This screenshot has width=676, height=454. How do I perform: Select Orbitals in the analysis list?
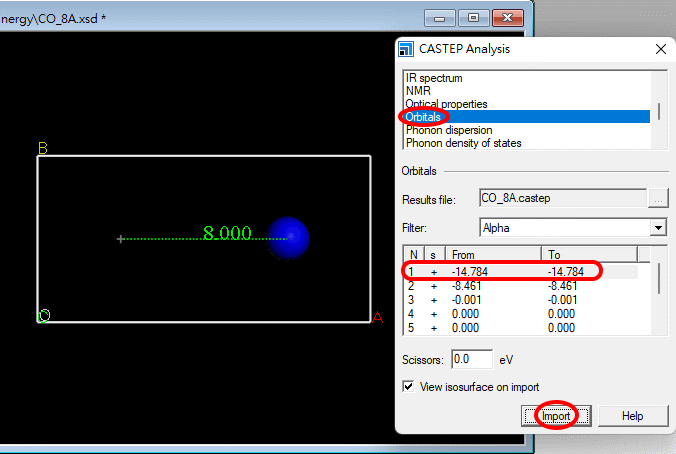[x=423, y=117]
